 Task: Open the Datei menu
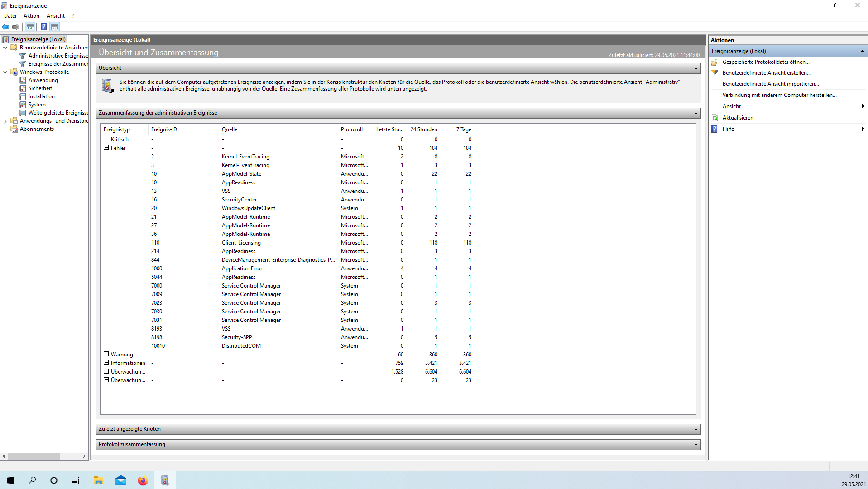(10, 16)
